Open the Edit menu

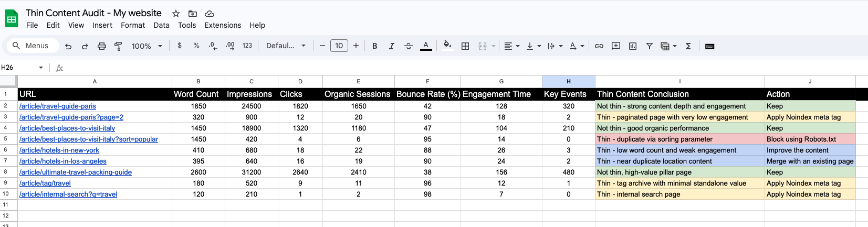[x=53, y=25]
